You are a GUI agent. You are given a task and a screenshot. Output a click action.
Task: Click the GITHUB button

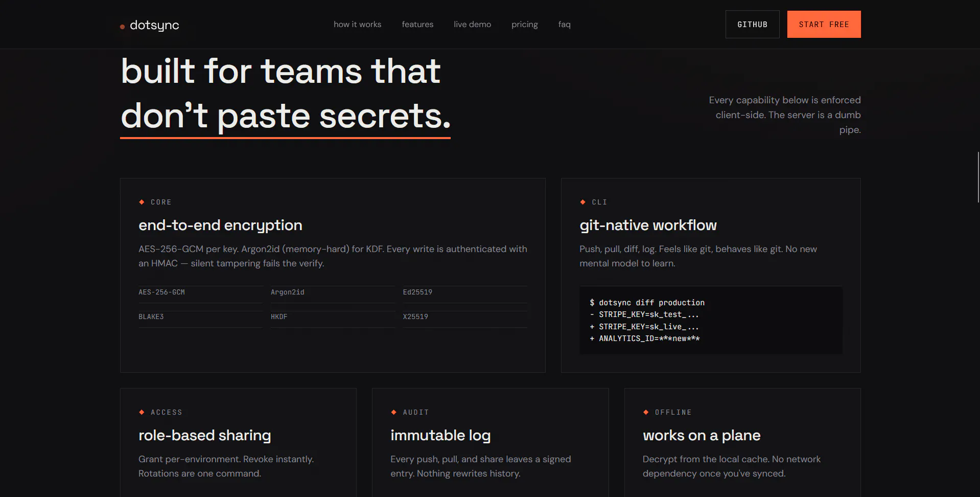coord(753,24)
